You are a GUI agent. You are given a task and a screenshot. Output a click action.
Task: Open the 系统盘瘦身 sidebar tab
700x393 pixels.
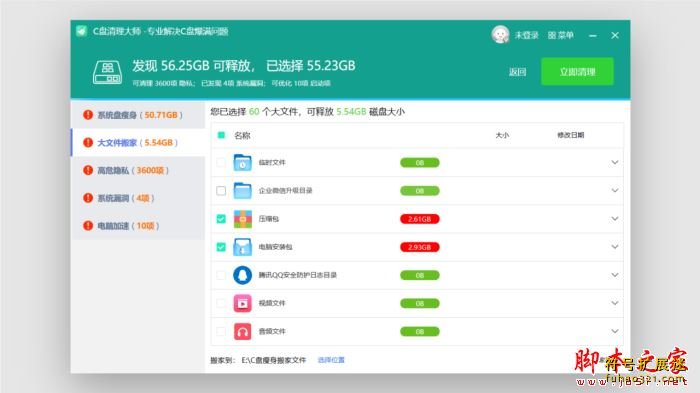point(138,115)
